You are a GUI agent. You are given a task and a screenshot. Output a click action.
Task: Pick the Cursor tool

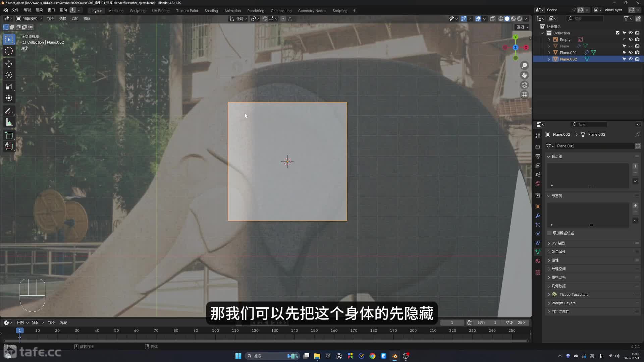click(9, 51)
